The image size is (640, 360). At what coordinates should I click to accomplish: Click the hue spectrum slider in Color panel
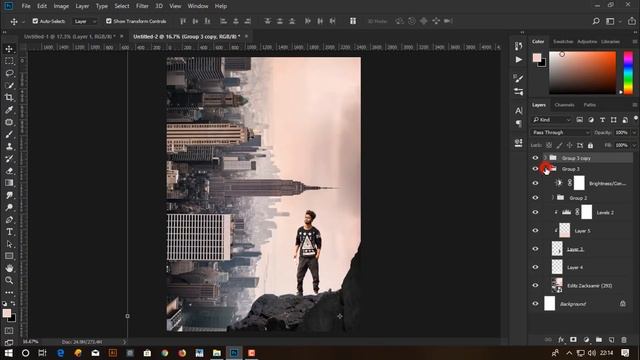[628, 73]
